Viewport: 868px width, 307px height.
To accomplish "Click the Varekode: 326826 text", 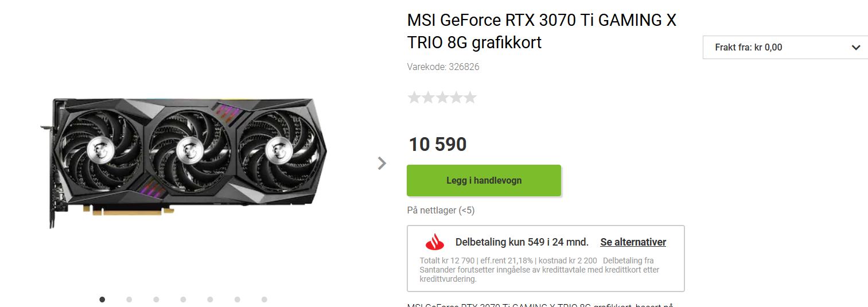I will tap(443, 67).
